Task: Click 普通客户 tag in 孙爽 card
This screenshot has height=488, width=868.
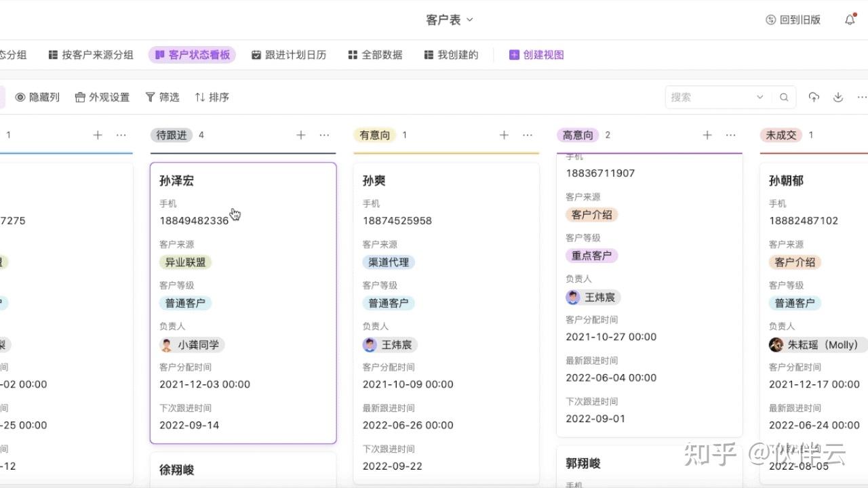Action: pos(389,303)
